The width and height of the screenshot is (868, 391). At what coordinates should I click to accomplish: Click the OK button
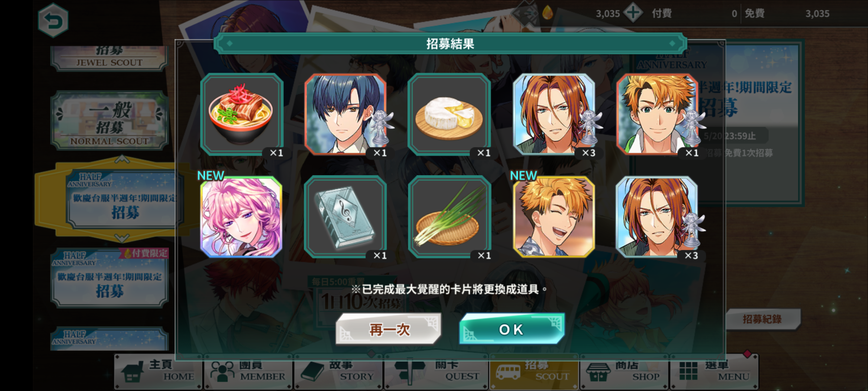(512, 329)
